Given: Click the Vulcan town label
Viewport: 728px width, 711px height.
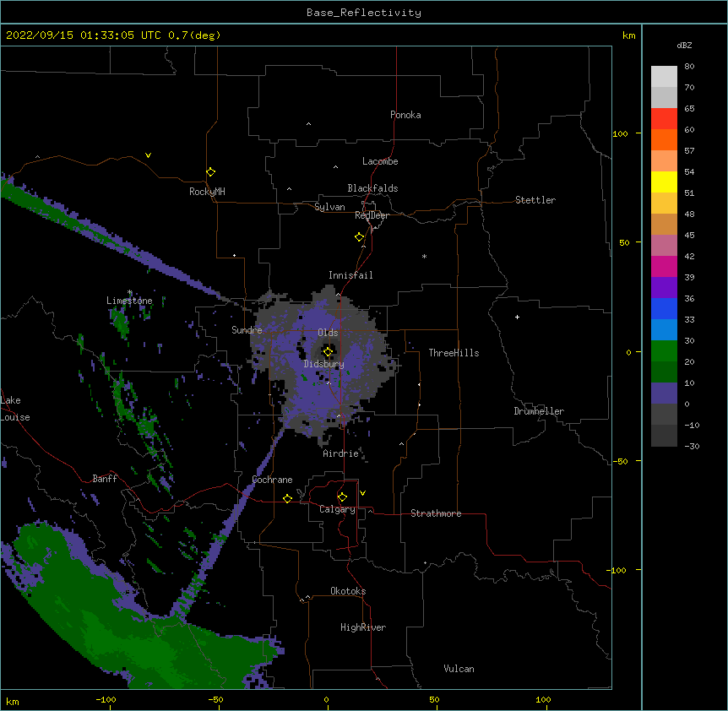Looking at the screenshot, I should [x=459, y=669].
